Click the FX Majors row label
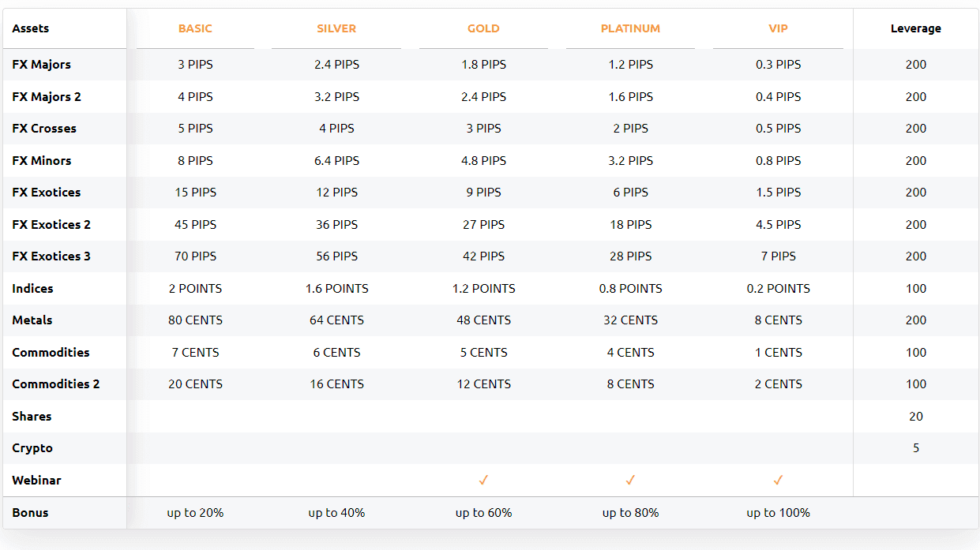Image resolution: width=980 pixels, height=550 pixels. pyautogui.click(x=42, y=65)
